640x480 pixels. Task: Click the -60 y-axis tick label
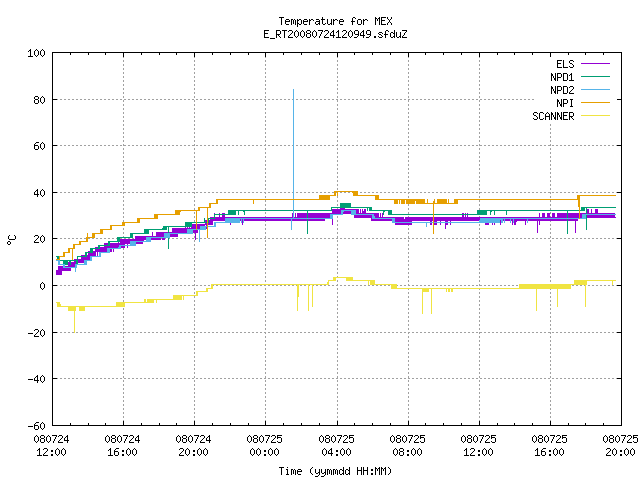pos(36,426)
